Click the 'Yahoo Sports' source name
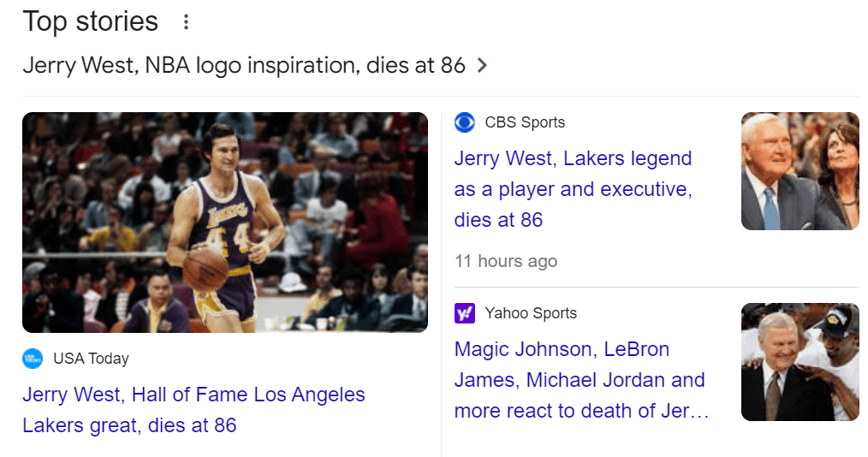The height and width of the screenshot is (457, 868). [531, 313]
